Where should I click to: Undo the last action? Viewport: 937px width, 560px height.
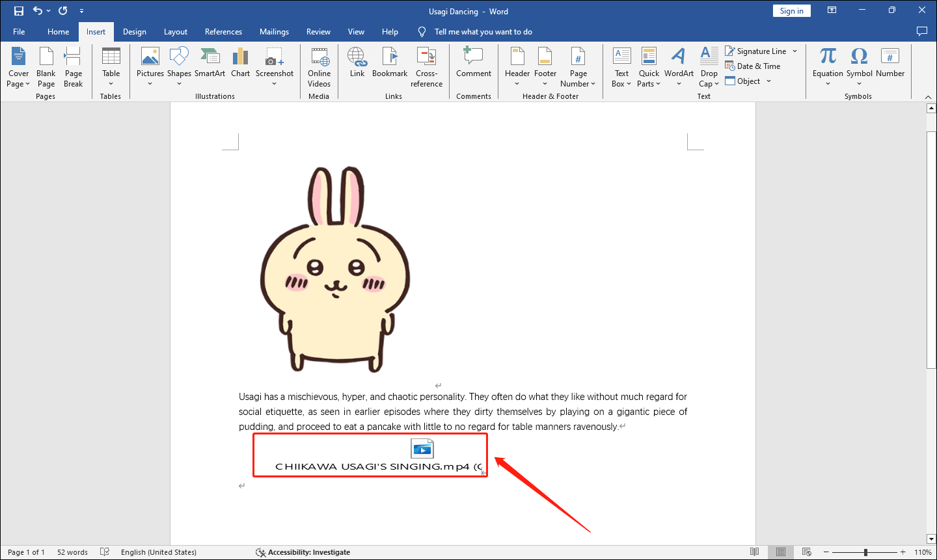[x=38, y=11]
